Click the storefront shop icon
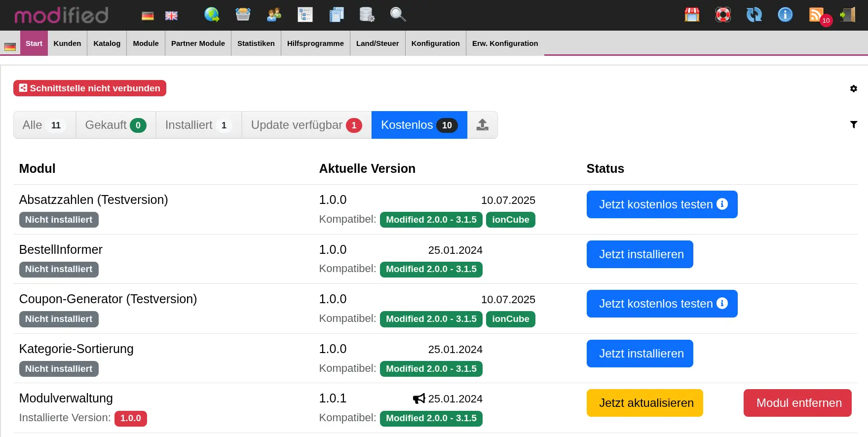 (692, 15)
